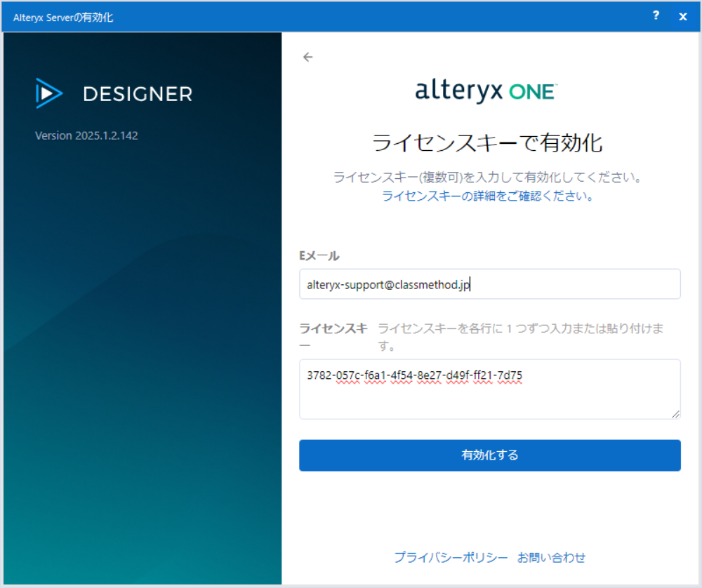Click the DESIGNER product name text
The width and height of the screenshot is (702, 588).
point(138,94)
